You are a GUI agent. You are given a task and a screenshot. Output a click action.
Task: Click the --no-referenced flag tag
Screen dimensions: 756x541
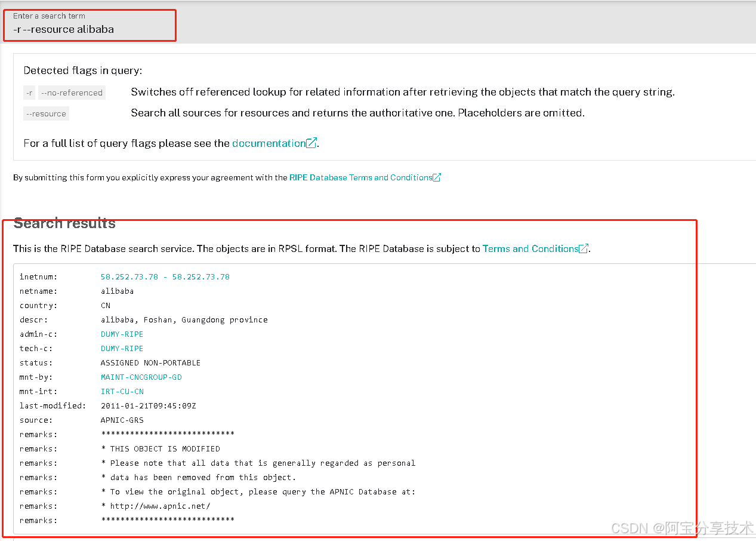pos(72,93)
